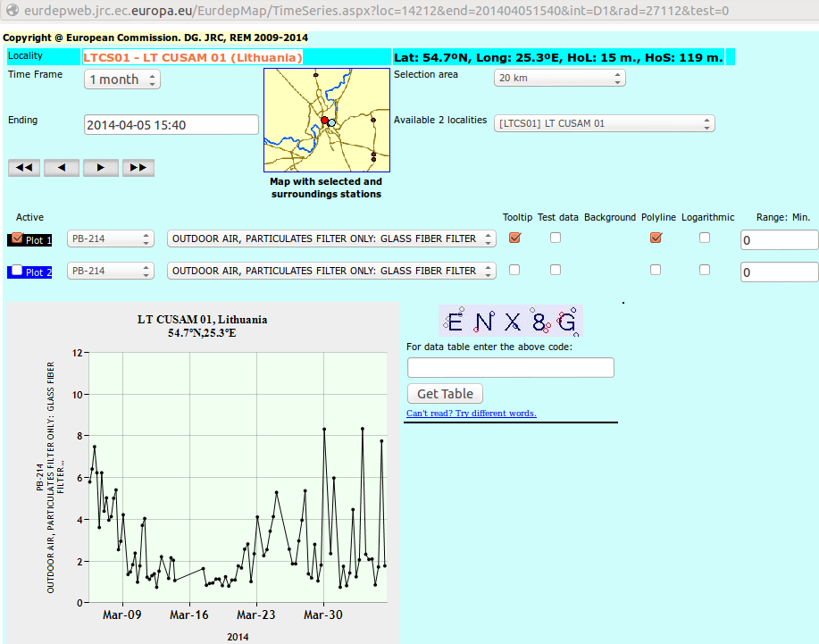The image size is (819, 644).
Task: Click the rewind-to-start double left arrow button
Action: [24, 167]
